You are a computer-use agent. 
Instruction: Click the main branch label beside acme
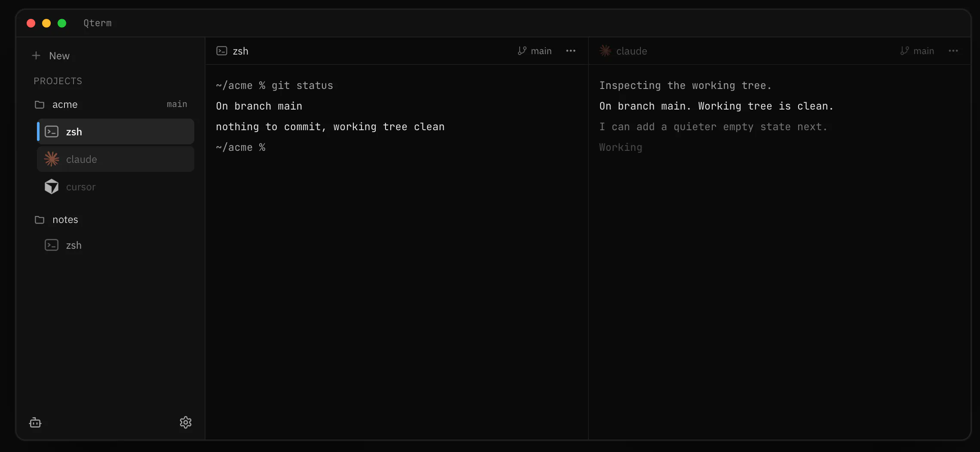coord(177,104)
